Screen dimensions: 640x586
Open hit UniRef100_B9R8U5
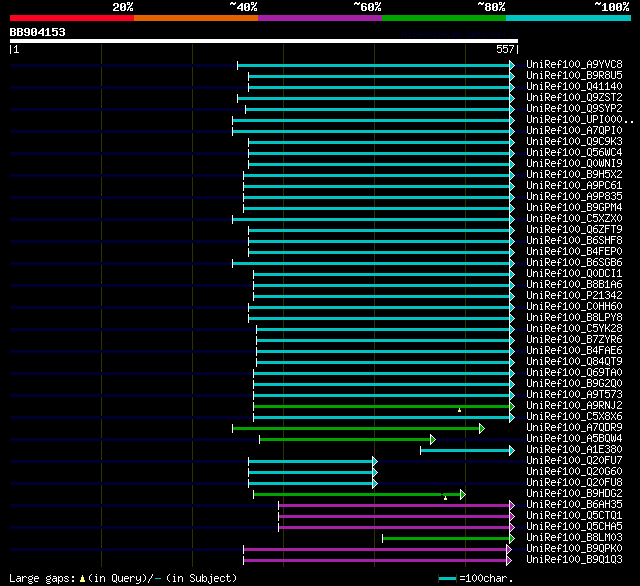574,75
